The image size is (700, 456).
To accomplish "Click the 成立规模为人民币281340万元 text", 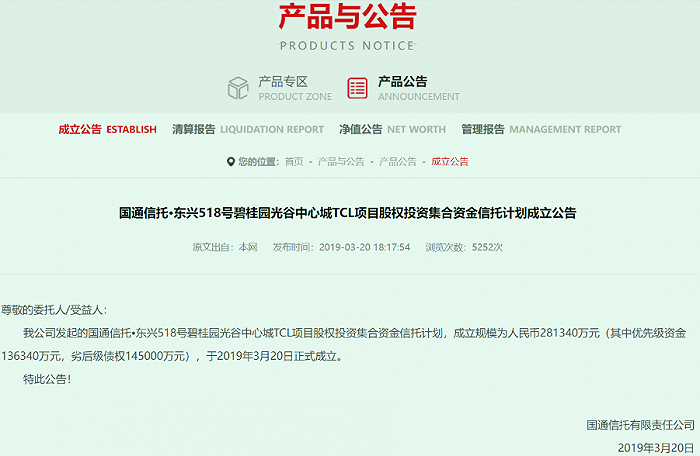I will pyautogui.click(x=526, y=333).
